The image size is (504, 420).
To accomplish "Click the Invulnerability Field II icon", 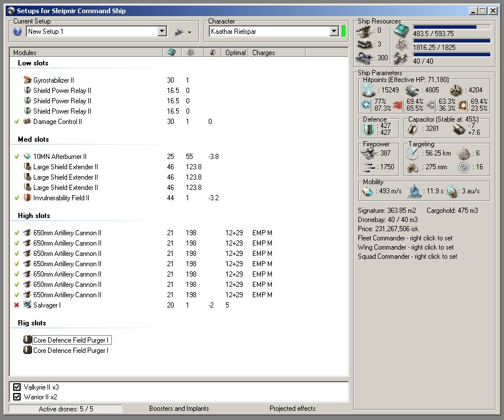I will (x=27, y=198).
